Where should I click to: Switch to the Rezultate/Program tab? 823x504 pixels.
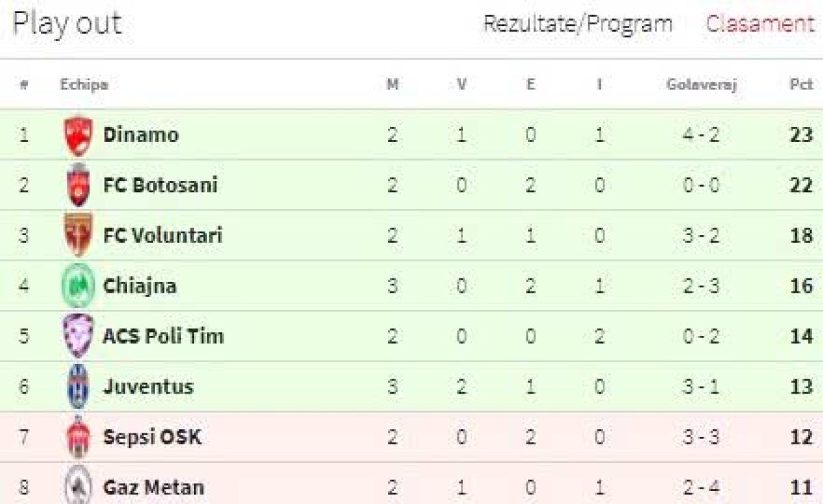(577, 24)
